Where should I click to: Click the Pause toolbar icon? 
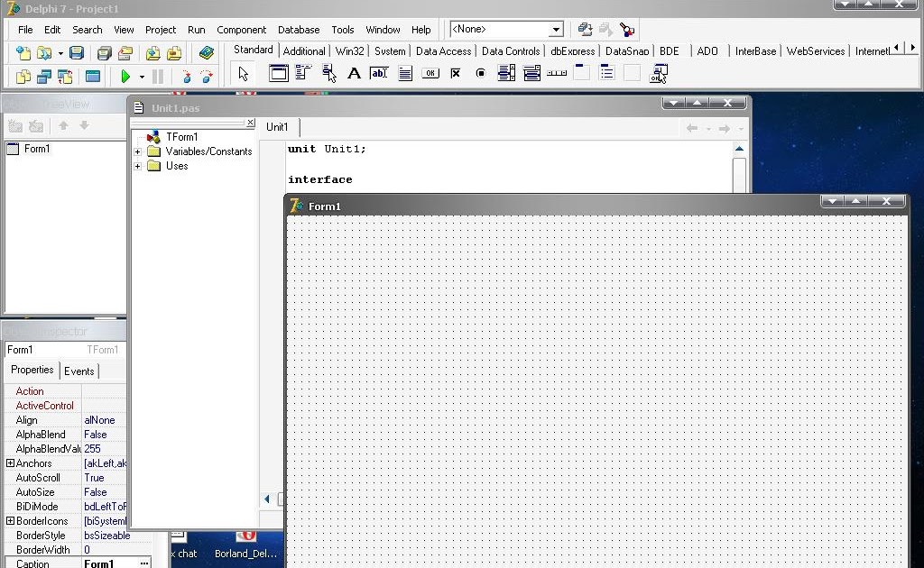(157, 77)
